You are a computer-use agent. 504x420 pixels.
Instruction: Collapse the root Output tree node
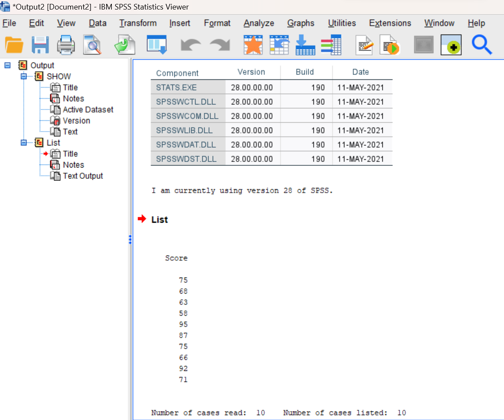(x=7, y=65)
